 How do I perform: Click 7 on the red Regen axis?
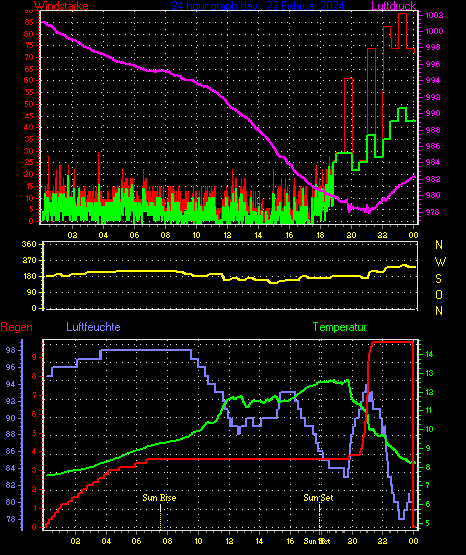[x=34, y=395]
